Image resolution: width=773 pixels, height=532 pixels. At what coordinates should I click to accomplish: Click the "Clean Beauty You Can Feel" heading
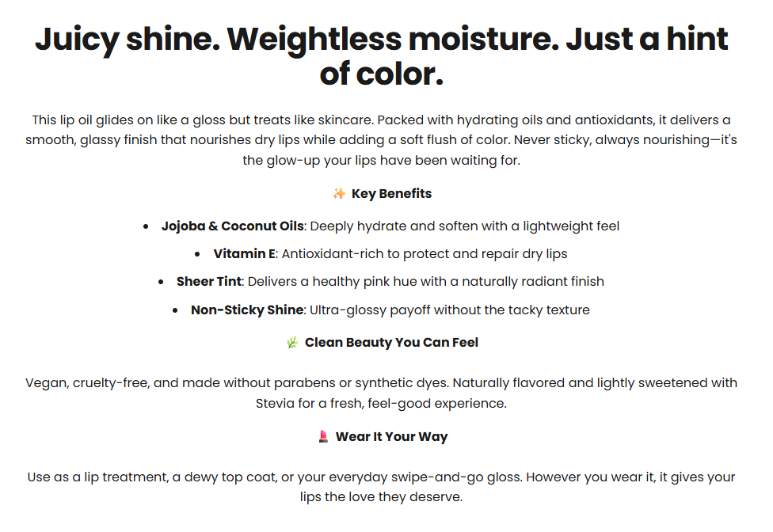pyautogui.click(x=391, y=343)
